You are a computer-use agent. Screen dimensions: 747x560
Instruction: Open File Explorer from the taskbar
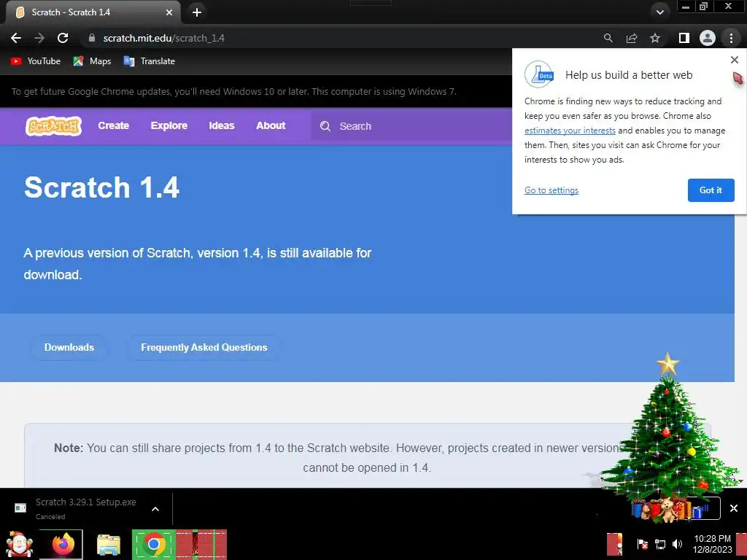point(109,545)
